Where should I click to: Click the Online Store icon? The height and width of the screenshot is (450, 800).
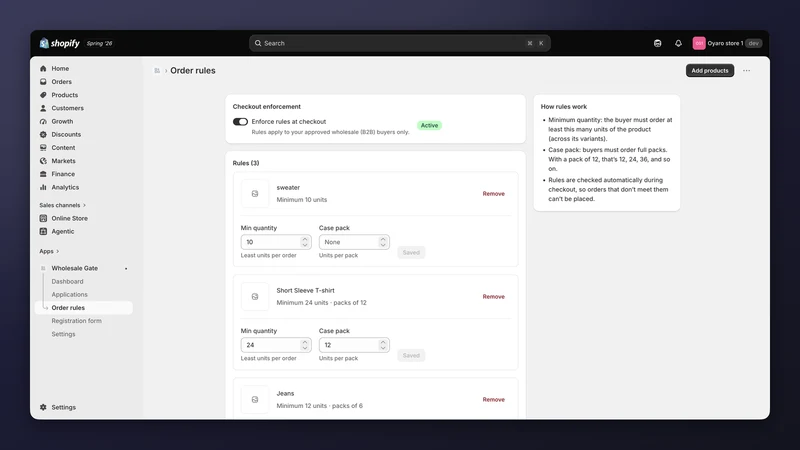[43, 218]
